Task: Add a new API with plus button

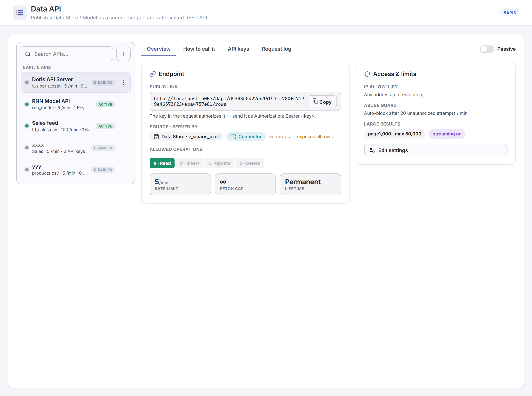Action: [123, 54]
